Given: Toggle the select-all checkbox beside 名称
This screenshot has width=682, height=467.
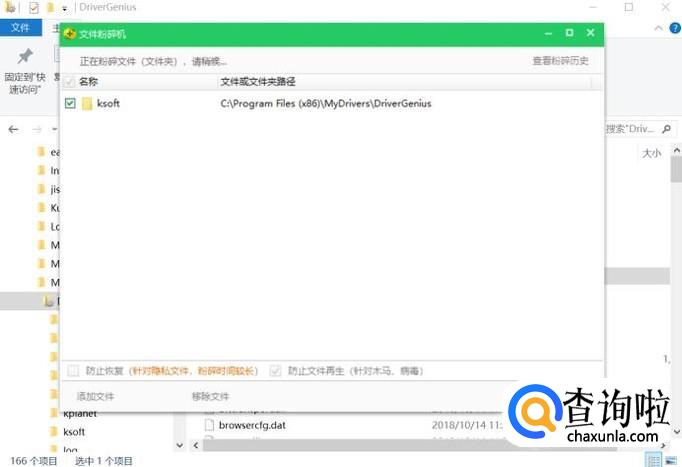Looking at the screenshot, I should tap(70, 82).
